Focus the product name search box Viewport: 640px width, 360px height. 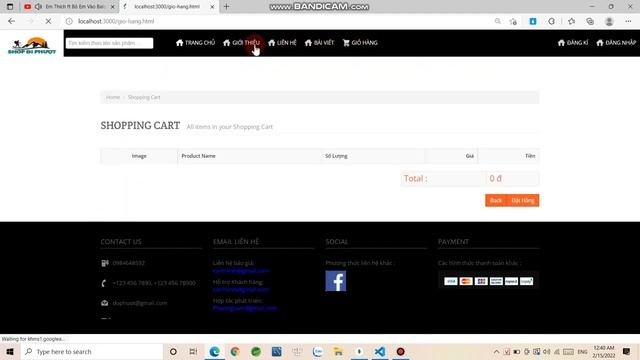tap(109, 43)
